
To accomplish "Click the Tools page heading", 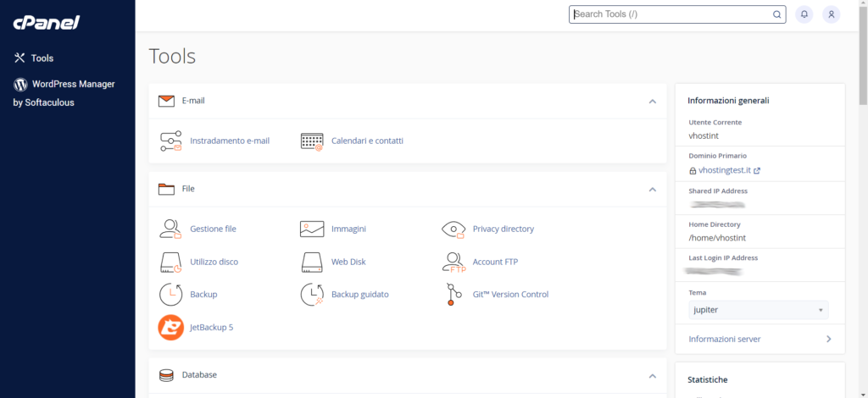I will tap(172, 57).
